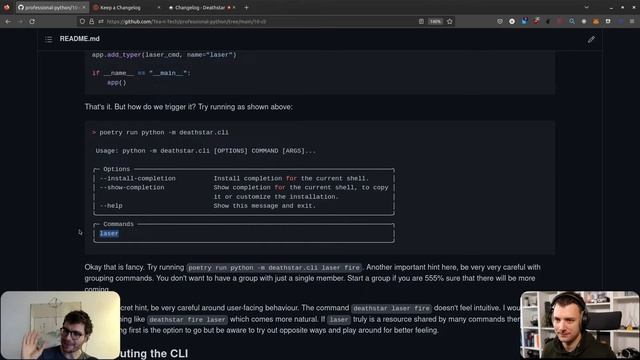Click the --show-completion option text
This screenshot has width=640, height=360.
[x=132, y=187]
